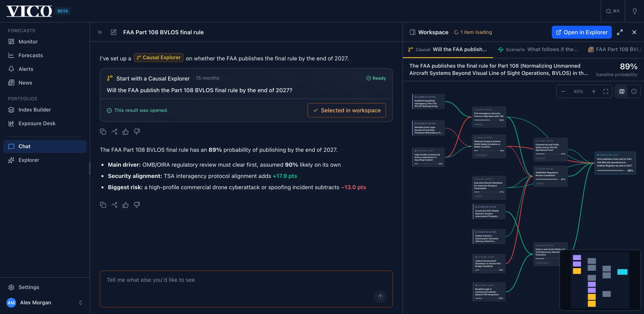Click the minimap overview thumbnail
Screen dimensions: 644x314
pos(600,280)
